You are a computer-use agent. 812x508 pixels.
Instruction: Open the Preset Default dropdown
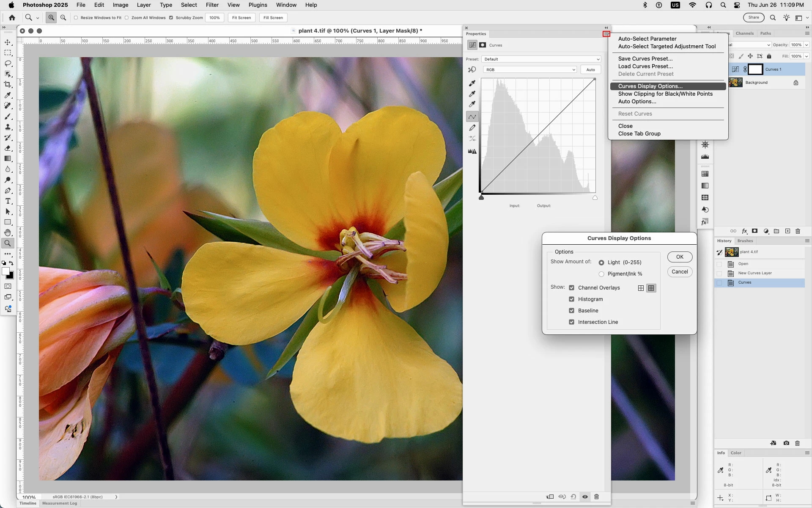pos(541,59)
